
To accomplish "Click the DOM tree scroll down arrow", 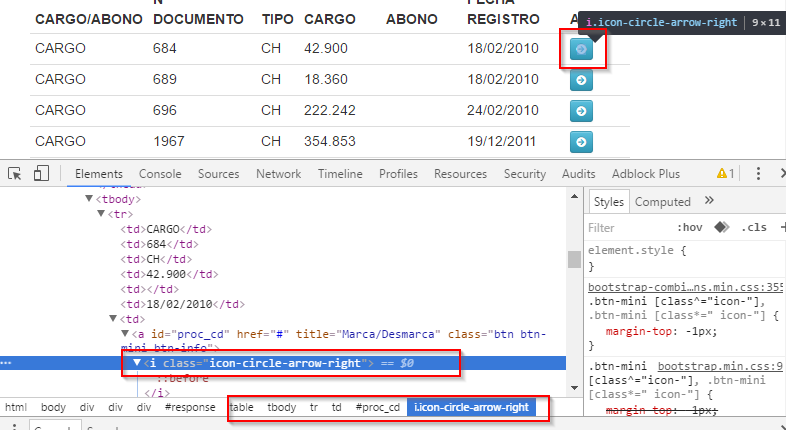I will pos(574,388).
